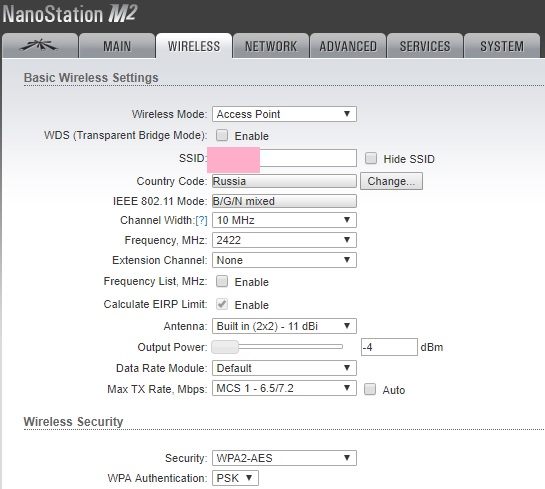Image resolution: width=545 pixels, height=489 pixels.
Task: Expand the Data Rate Module dropdown
Action: (284, 368)
